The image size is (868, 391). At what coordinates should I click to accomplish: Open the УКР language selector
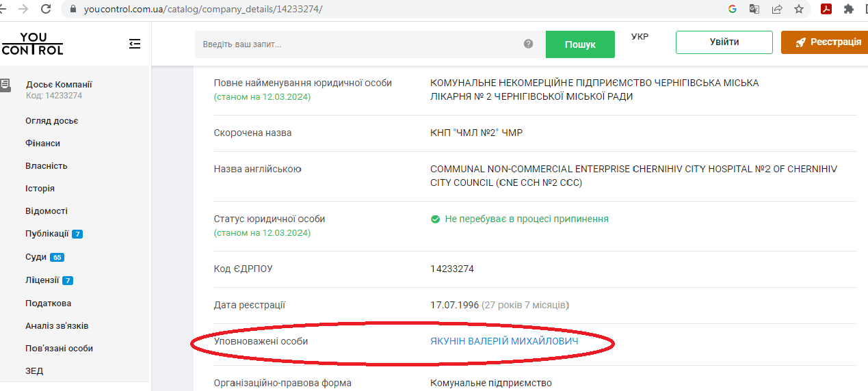(640, 37)
